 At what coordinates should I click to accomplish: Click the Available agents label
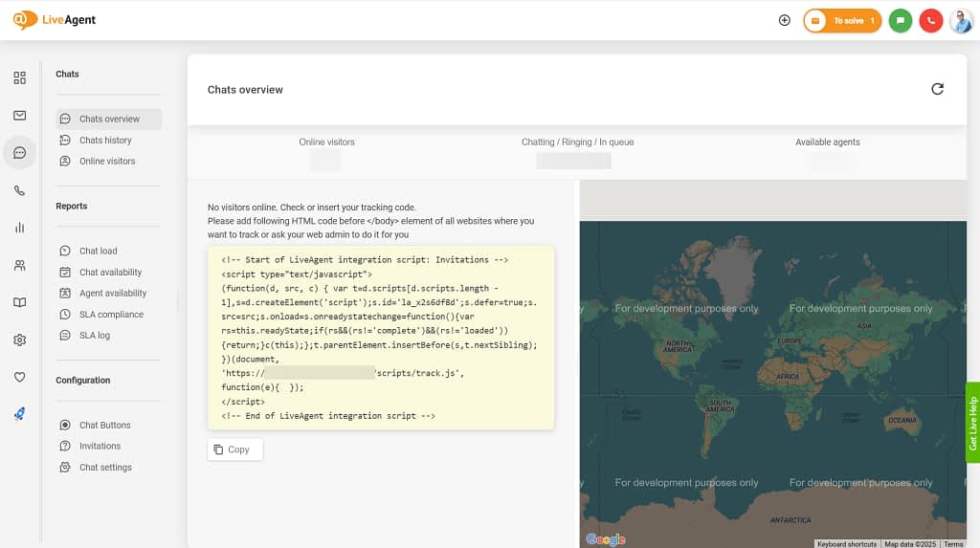tap(828, 142)
